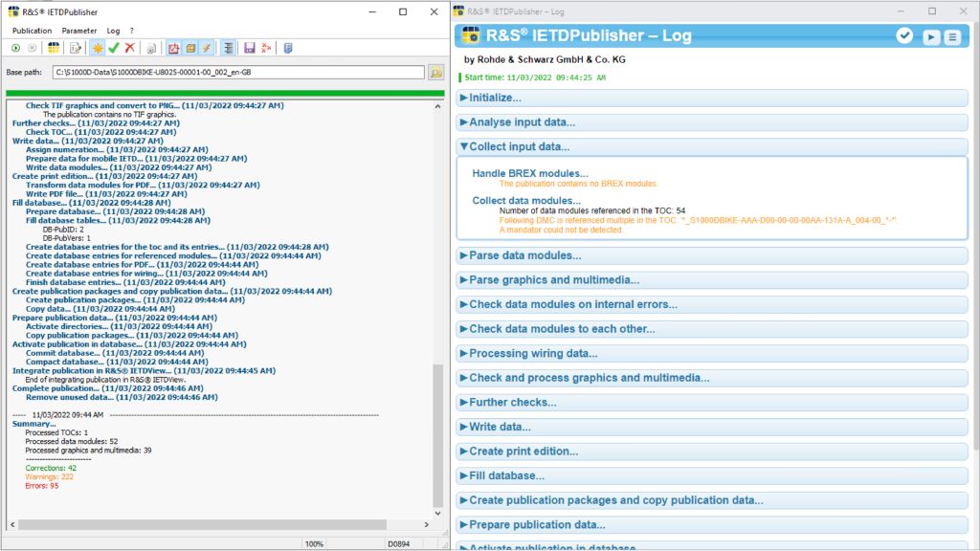Click the blue-yellow grid publication icon
This screenshot has height=551, width=980.
point(54,48)
